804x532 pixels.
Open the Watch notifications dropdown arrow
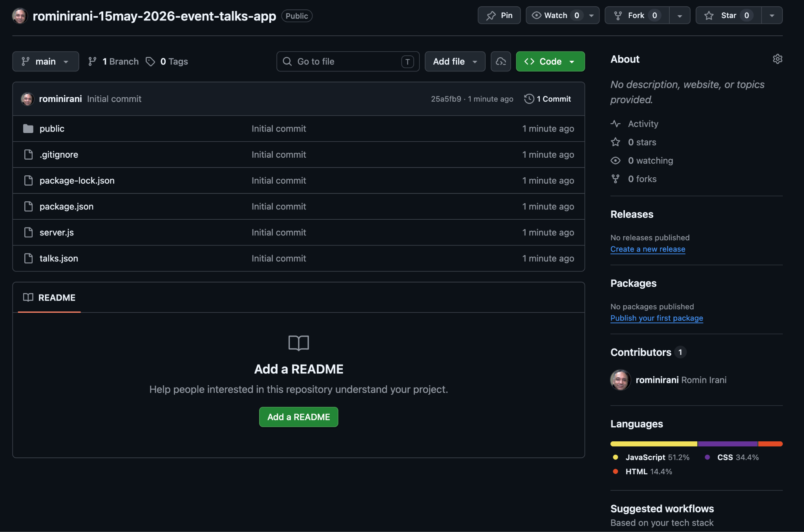tap(591, 15)
